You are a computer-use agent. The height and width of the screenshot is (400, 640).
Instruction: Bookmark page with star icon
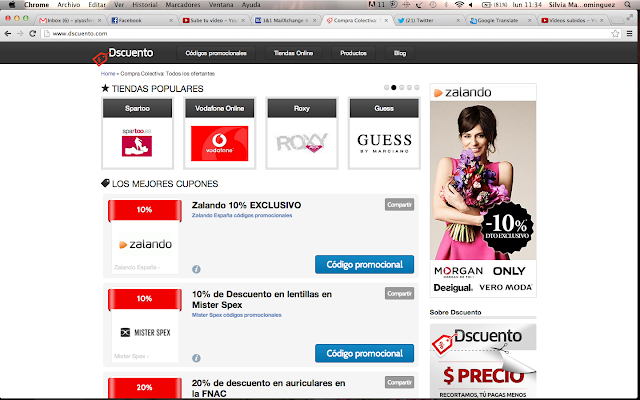(x=615, y=34)
